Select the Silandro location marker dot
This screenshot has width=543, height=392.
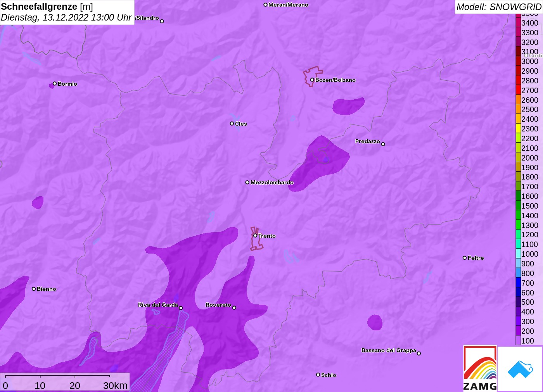[162, 21]
